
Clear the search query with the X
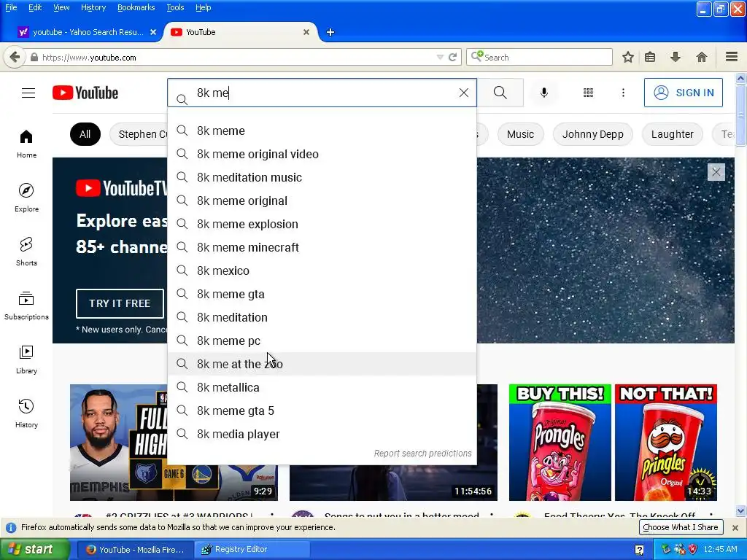[463, 93]
